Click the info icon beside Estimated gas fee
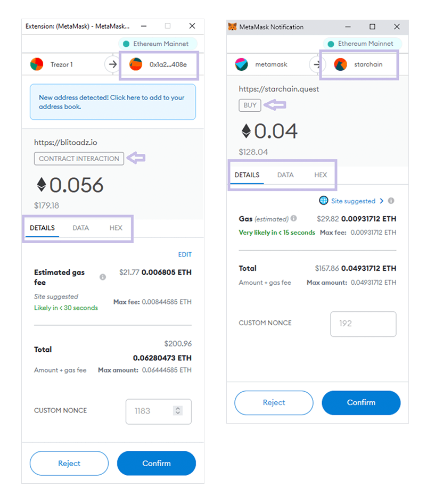This screenshot has height=504, width=435. (x=103, y=277)
